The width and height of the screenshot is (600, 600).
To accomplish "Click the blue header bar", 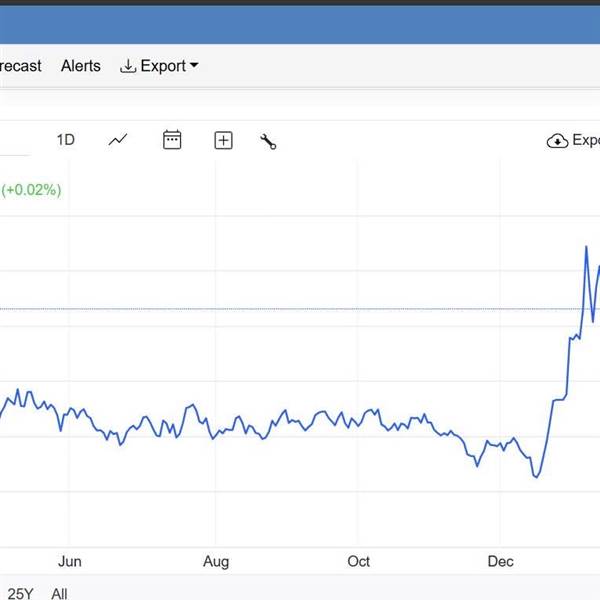I will tap(300, 24).
